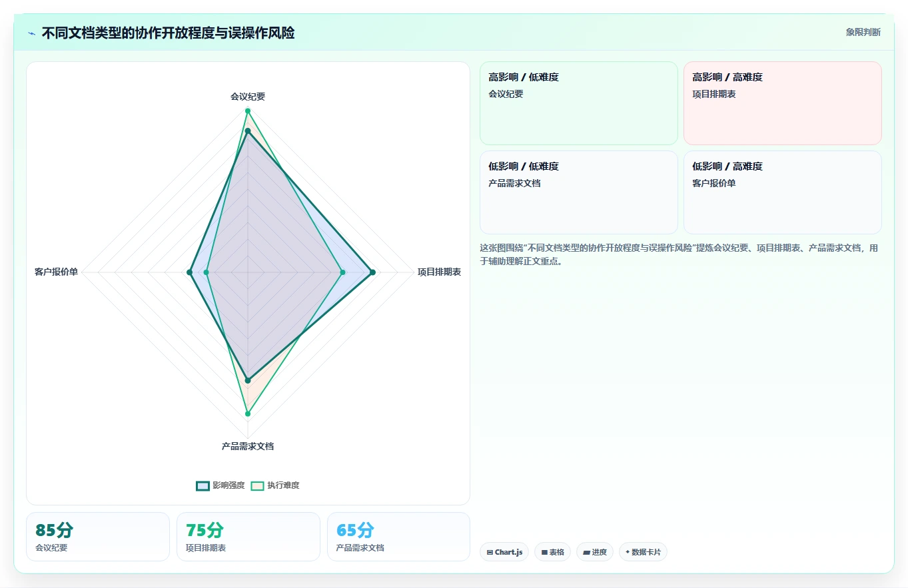Open the 低影响 / 低难度 quadrant card
The width and height of the screenshot is (908, 588).
tap(579, 192)
